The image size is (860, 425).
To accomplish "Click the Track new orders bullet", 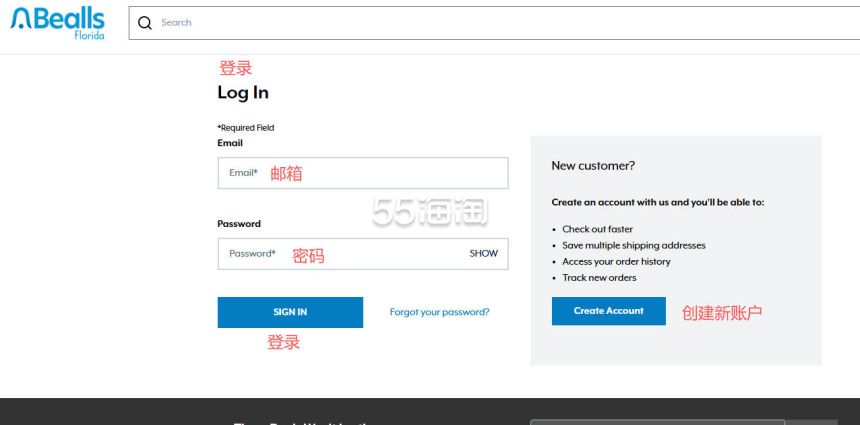I will click(599, 277).
